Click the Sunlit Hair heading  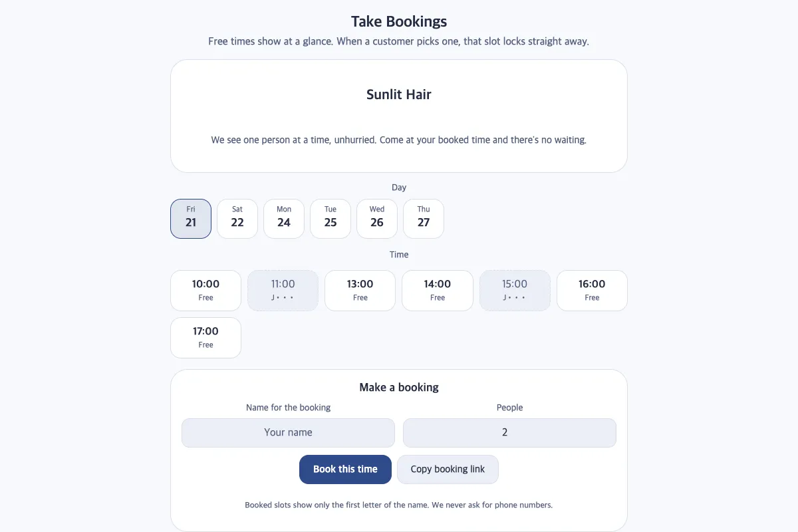tap(399, 94)
